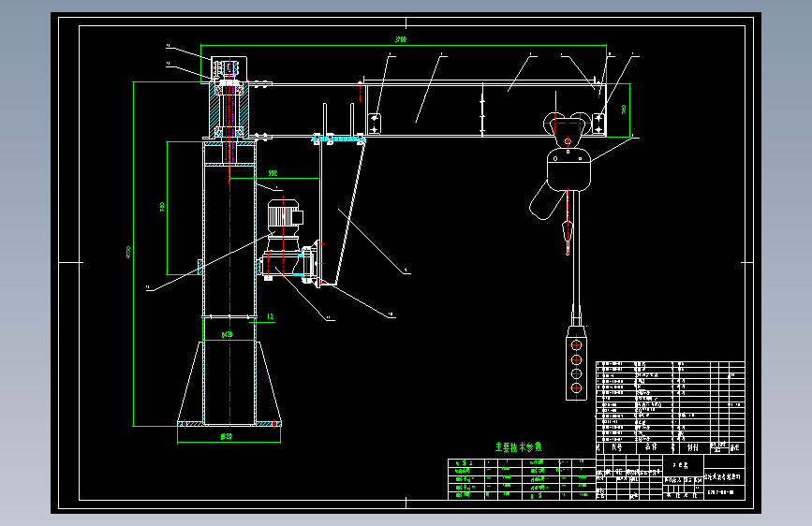This screenshot has height=526, width=812.
Task: Click the 3000 top dimension text
Action: [x=400, y=39]
